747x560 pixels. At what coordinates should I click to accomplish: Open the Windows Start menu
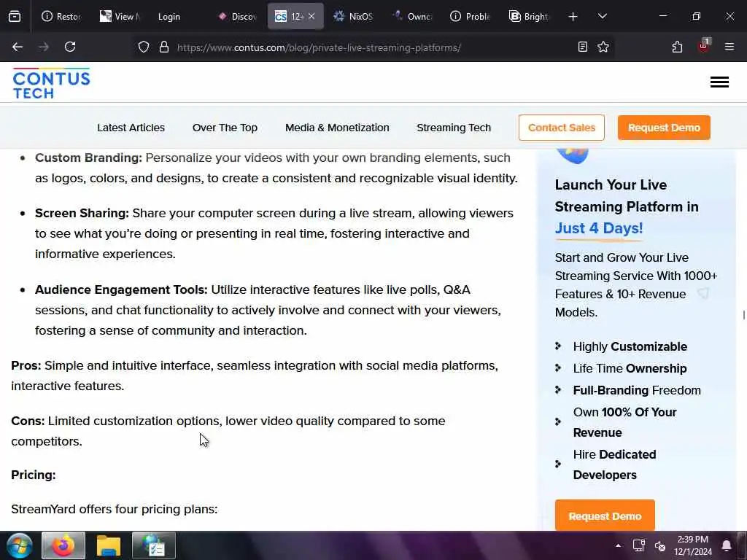point(20,545)
